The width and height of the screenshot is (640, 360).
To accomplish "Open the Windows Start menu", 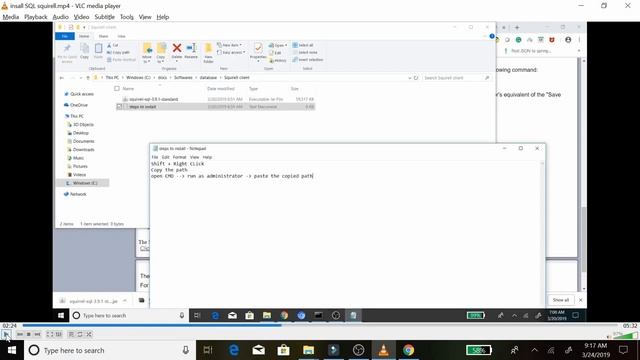I will (12, 350).
